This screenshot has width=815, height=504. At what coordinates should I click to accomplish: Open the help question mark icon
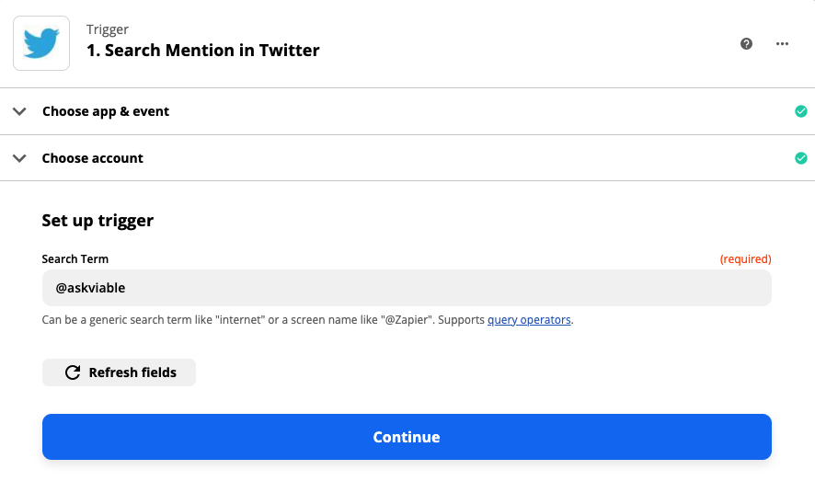click(746, 43)
